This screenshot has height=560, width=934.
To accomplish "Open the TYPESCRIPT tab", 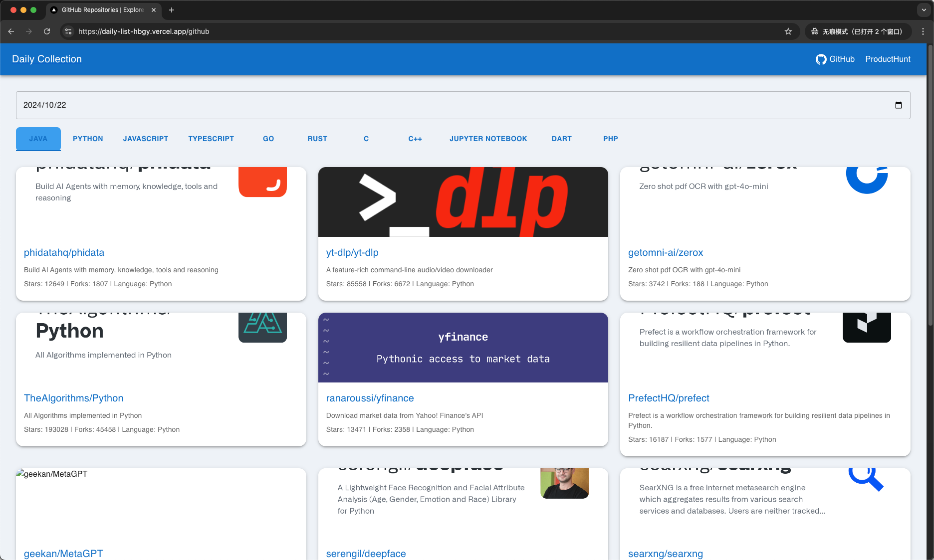I will [x=211, y=139].
